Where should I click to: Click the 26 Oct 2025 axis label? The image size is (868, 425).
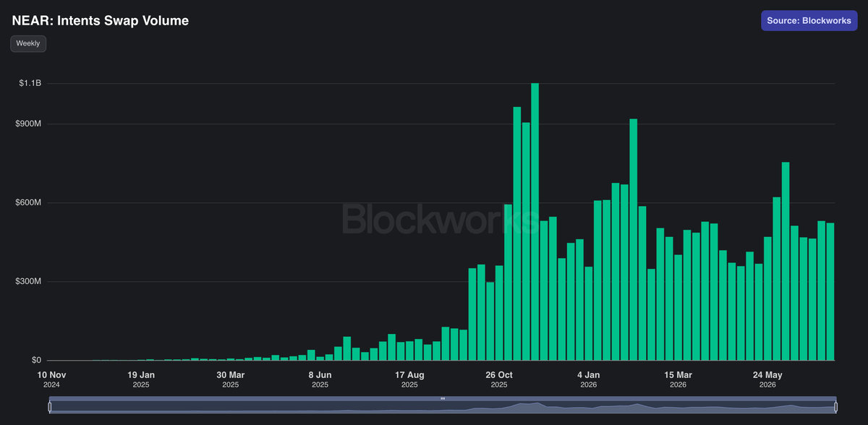click(x=499, y=379)
